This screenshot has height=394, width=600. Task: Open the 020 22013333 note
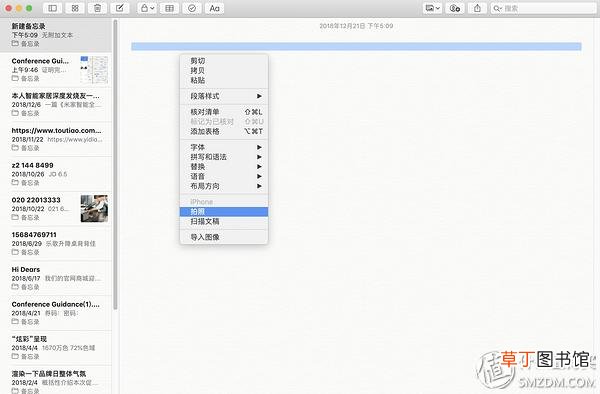click(x=56, y=209)
